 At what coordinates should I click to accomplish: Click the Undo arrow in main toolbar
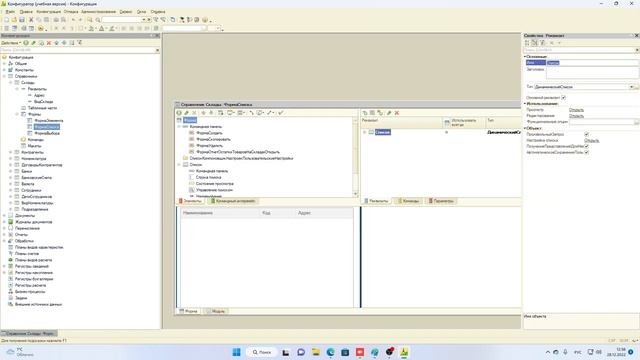coord(73,20)
